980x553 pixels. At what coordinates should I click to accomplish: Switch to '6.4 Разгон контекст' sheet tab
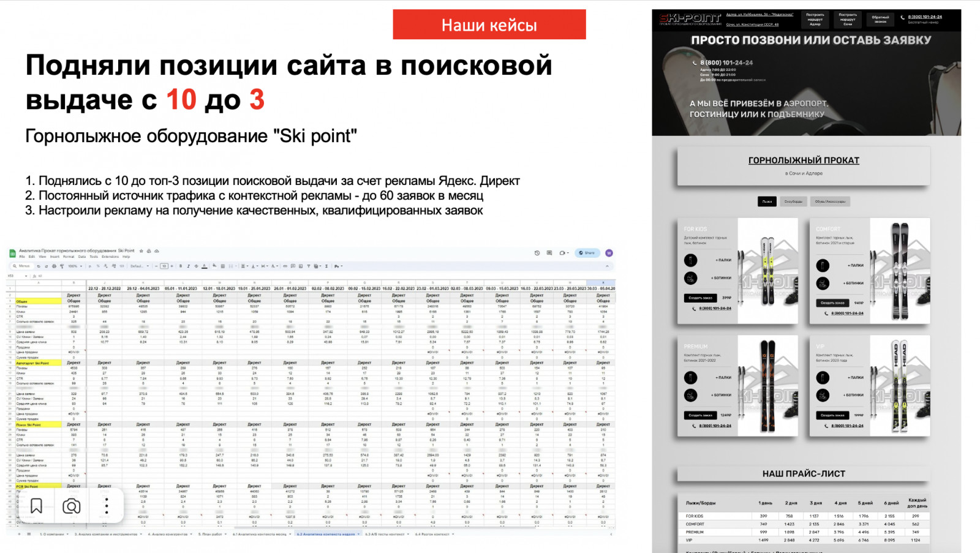(x=435, y=534)
